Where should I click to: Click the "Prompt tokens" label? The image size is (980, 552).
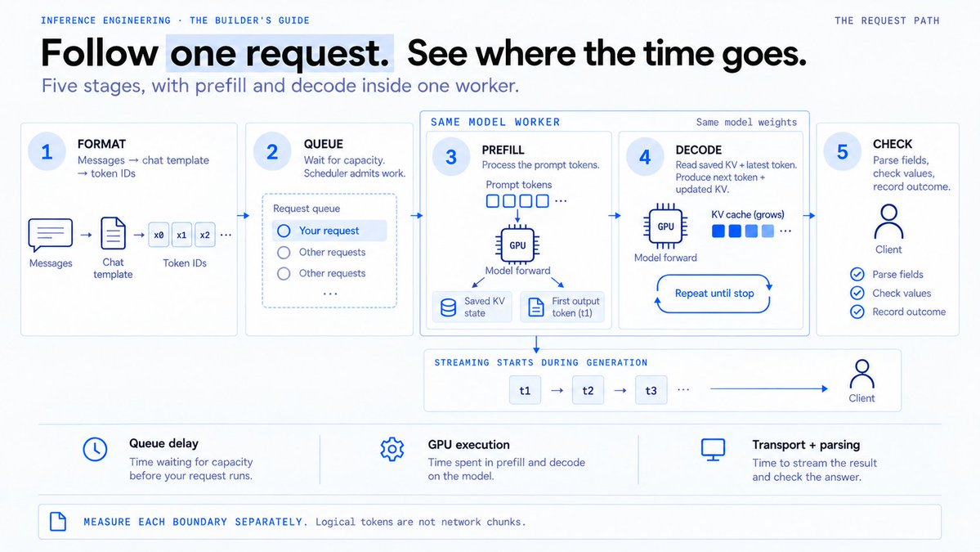coord(519,185)
